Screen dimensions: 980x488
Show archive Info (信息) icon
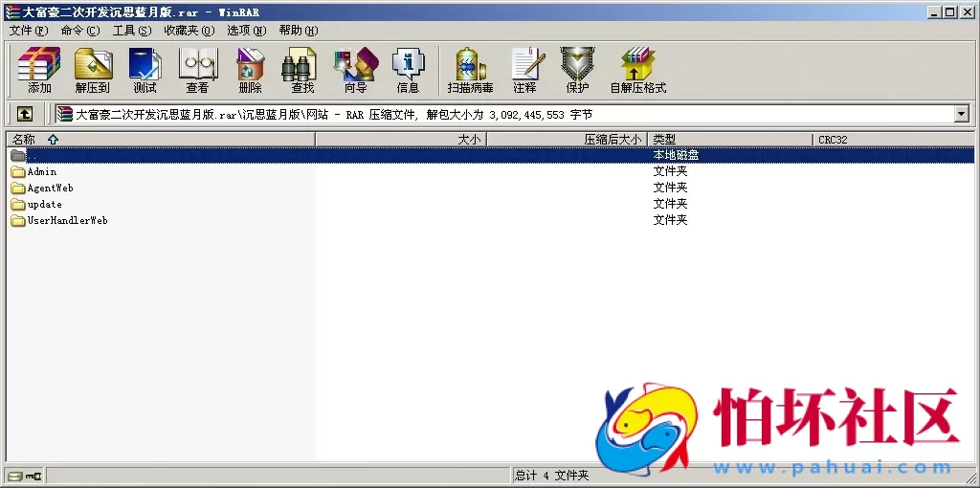[408, 70]
